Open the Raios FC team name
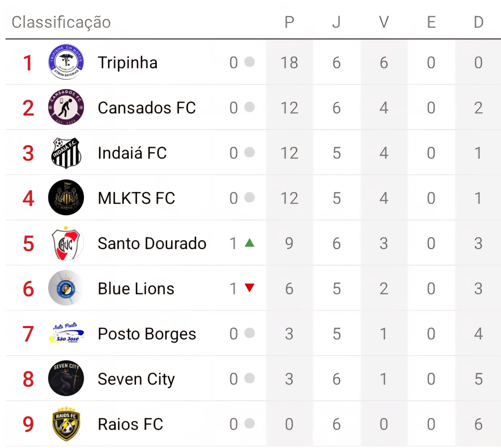The width and height of the screenshot is (501, 448). coord(130,424)
